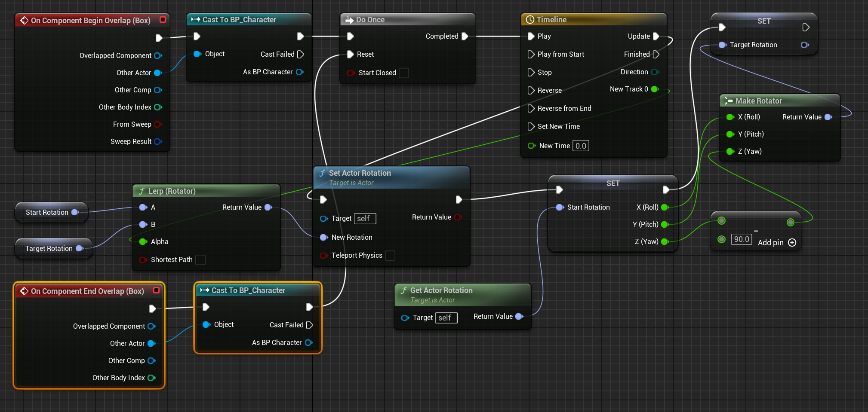Click the self Target field on Set Actor Rotation
Screen dimensions: 868x412
pos(365,219)
